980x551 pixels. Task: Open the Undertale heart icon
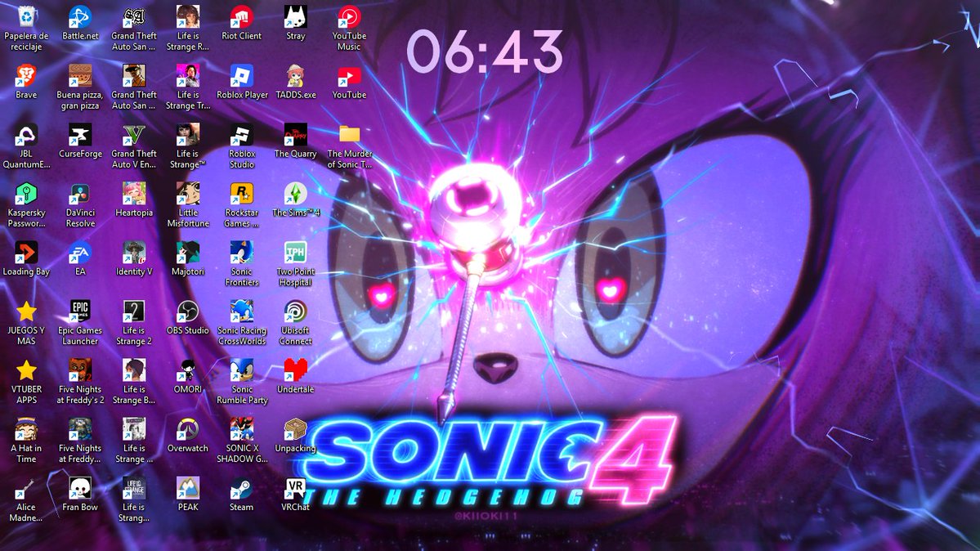295,371
